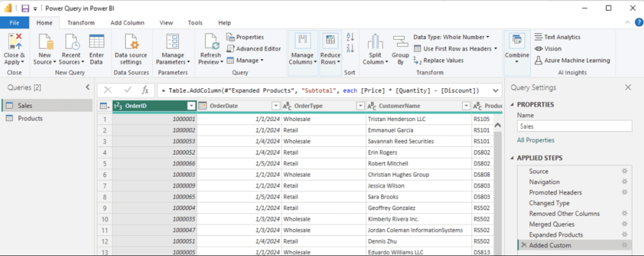Open the OrderID column filter dropdown
This screenshot has height=256, width=644.
[x=191, y=106]
